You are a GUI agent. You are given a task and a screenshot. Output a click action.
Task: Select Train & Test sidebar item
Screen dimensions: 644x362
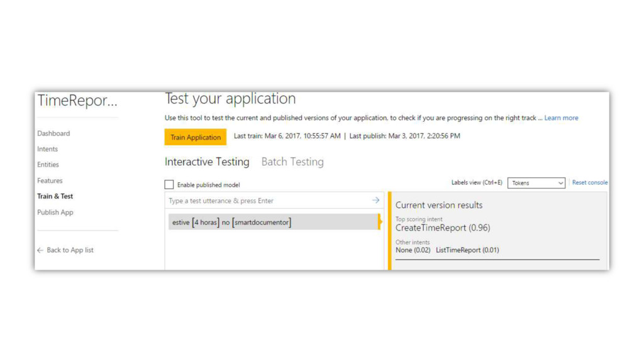(x=55, y=196)
